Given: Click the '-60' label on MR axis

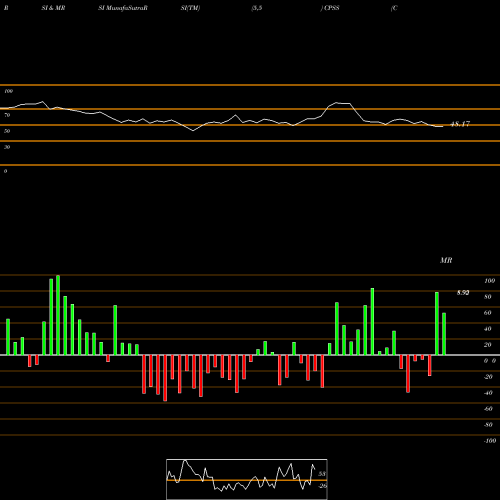Looking at the screenshot, I should [x=488, y=409].
